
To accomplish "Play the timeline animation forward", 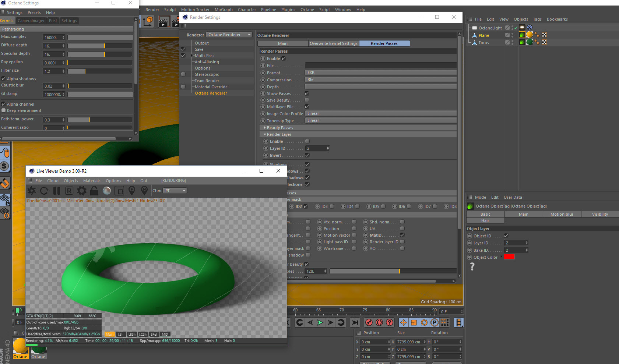I will 320,323.
